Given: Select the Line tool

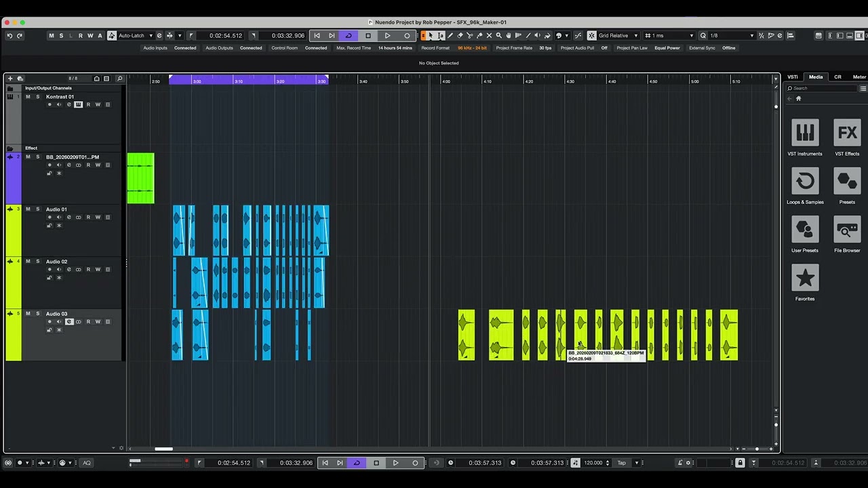Looking at the screenshot, I should [528, 35].
